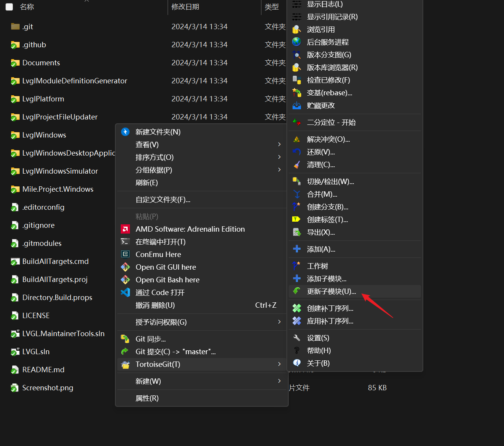504x446 pixels.
Task: Click the Merge icon
Action: (297, 194)
